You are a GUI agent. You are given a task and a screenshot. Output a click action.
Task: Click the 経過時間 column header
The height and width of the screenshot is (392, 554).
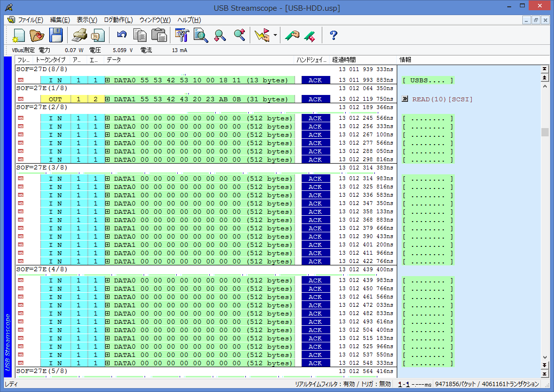(x=363, y=60)
